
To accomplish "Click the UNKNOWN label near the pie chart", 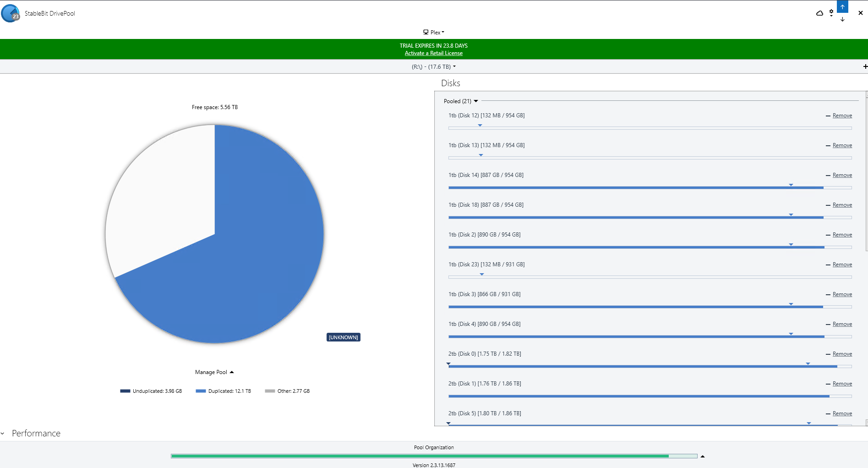I will click(343, 337).
